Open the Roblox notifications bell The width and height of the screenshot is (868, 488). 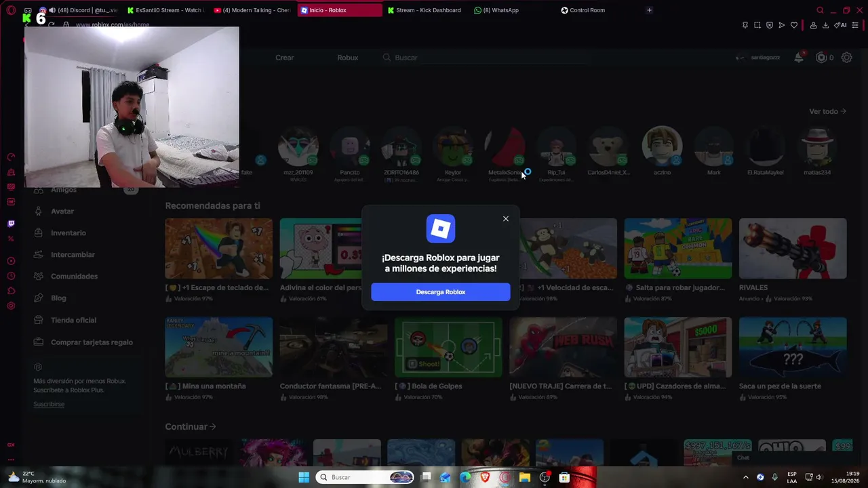(799, 58)
